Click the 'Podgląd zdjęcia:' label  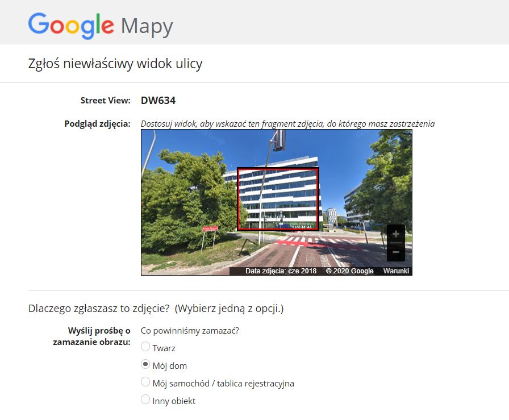click(x=97, y=124)
